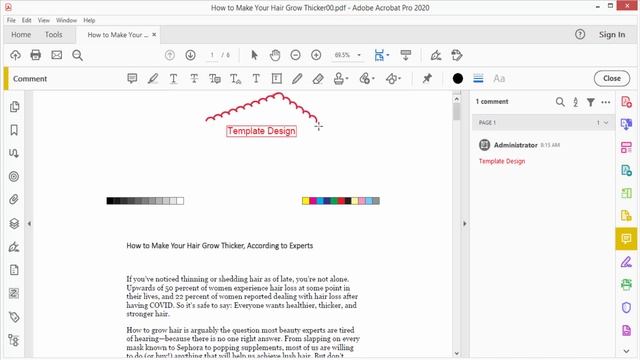Click the Sign In link
640x360 pixels.
click(612, 35)
